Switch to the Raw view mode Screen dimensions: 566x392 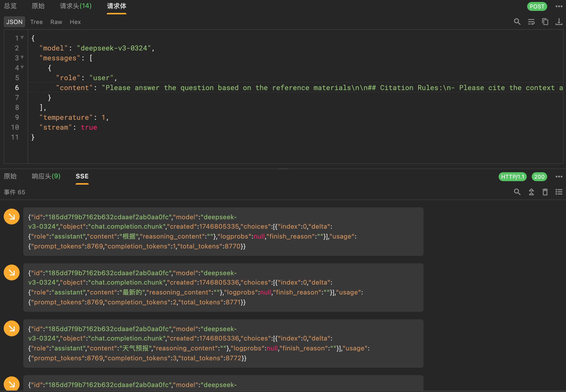click(56, 22)
